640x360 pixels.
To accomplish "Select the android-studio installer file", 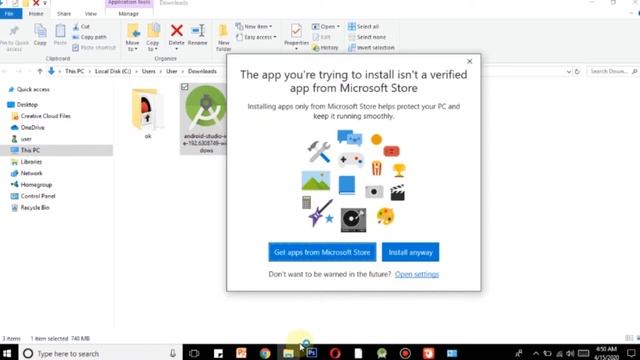I will [x=204, y=118].
